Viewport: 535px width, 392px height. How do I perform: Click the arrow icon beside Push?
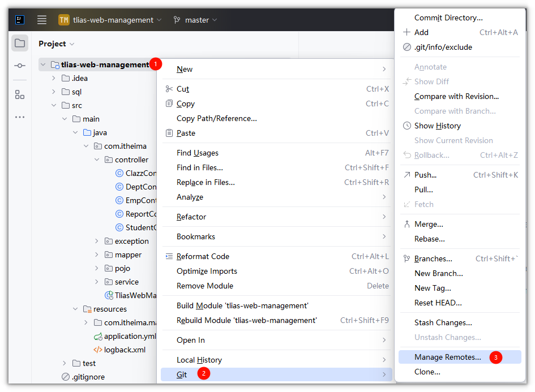tap(406, 175)
